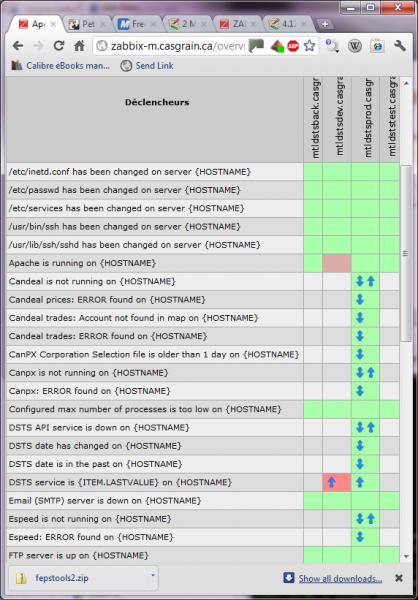418x600 pixels.
Task: Click the scrollbar up arrow
Action: pos(406,83)
